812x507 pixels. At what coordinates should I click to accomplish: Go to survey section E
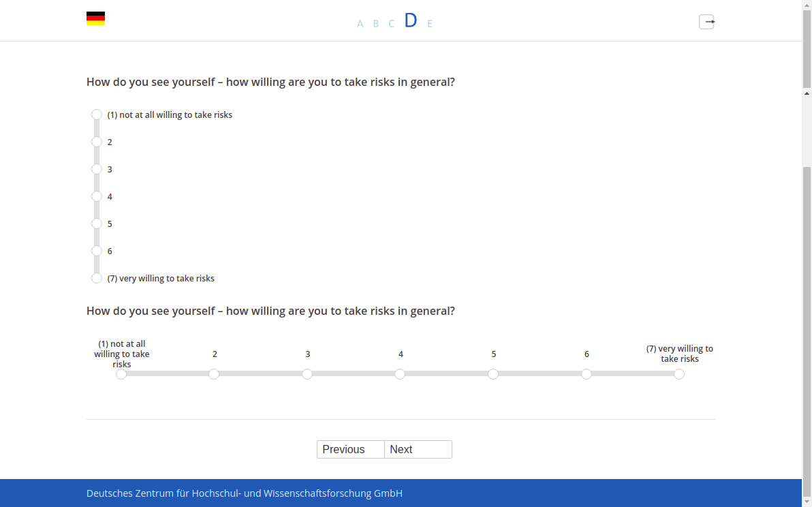pyautogui.click(x=430, y=24)
